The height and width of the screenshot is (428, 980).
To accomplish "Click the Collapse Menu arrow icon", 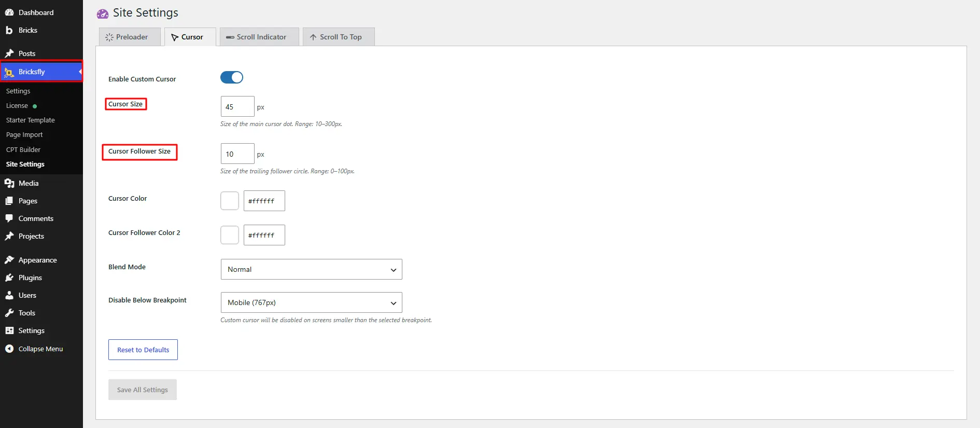I will pyautogui.click(x=9, y=349).
